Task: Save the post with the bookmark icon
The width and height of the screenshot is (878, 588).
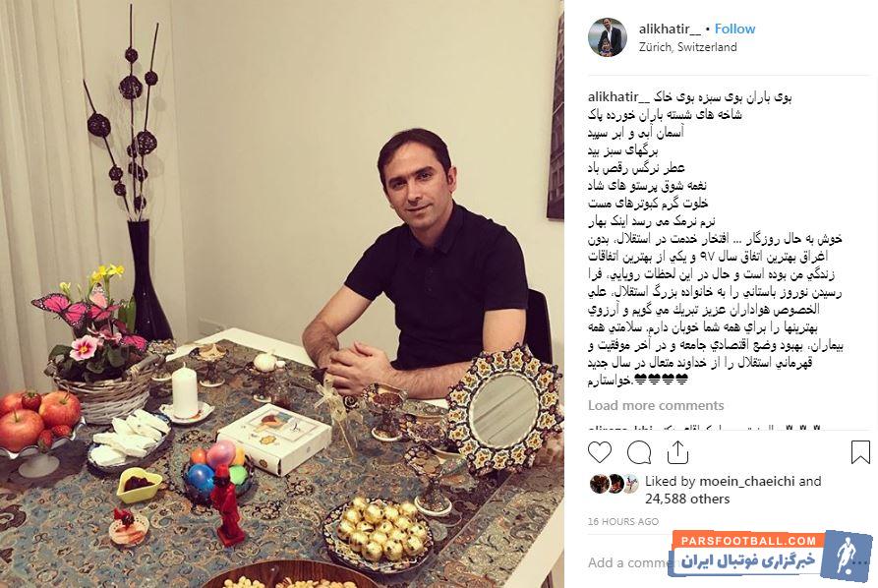Action: 860,452
